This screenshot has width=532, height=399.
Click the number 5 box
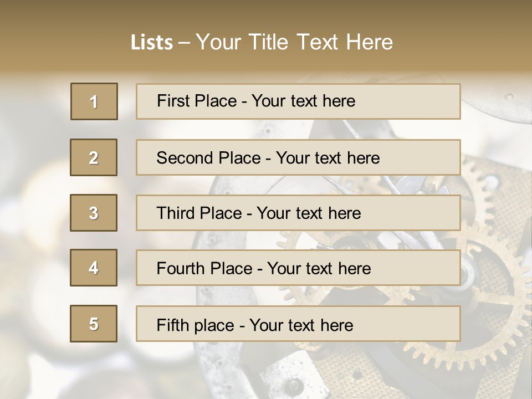click(94, 324)
